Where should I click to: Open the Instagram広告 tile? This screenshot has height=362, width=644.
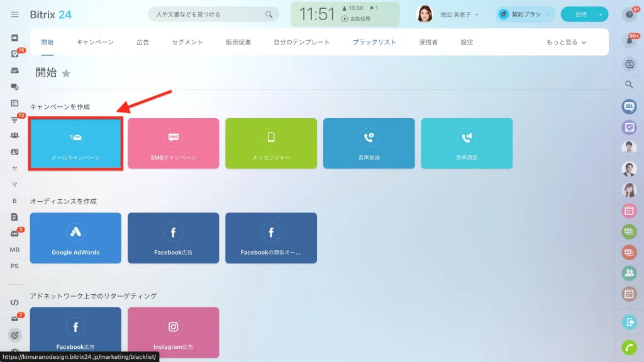(x=174, y=333)
